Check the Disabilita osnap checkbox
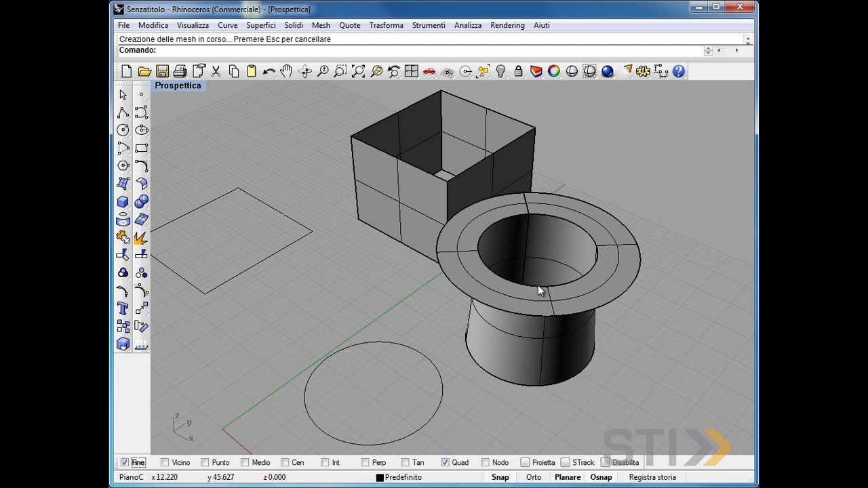 606,462
